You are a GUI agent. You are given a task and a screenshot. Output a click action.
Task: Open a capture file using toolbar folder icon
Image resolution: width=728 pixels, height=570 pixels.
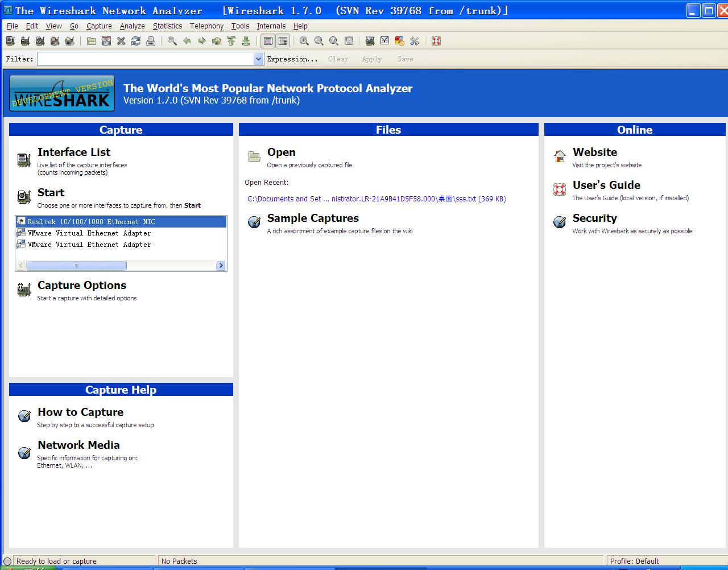pos(91,41)
